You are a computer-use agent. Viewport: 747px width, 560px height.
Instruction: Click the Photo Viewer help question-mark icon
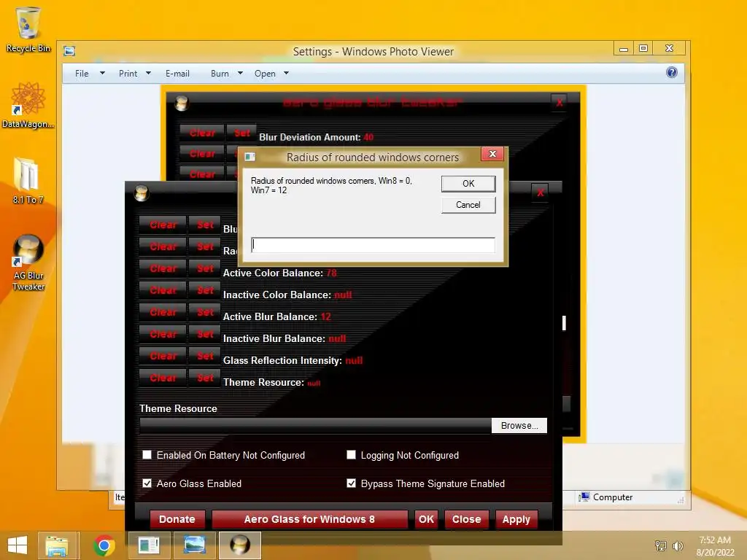[x=672, y=72]
